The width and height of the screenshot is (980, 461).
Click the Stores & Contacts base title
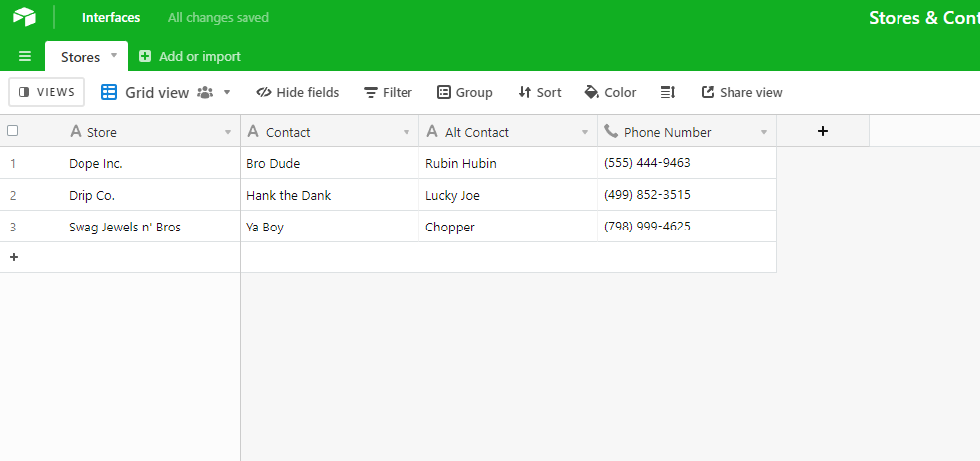tap(924, 18)
